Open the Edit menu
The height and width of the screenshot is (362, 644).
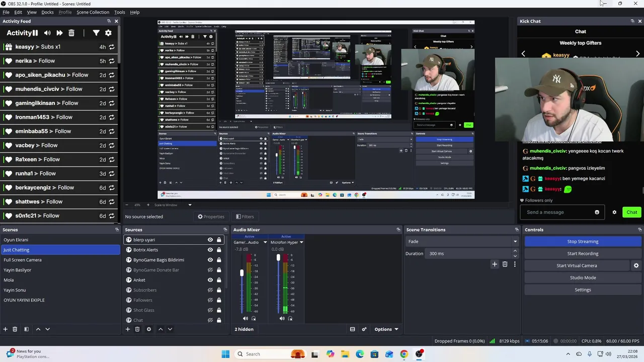tap(18, 12)
